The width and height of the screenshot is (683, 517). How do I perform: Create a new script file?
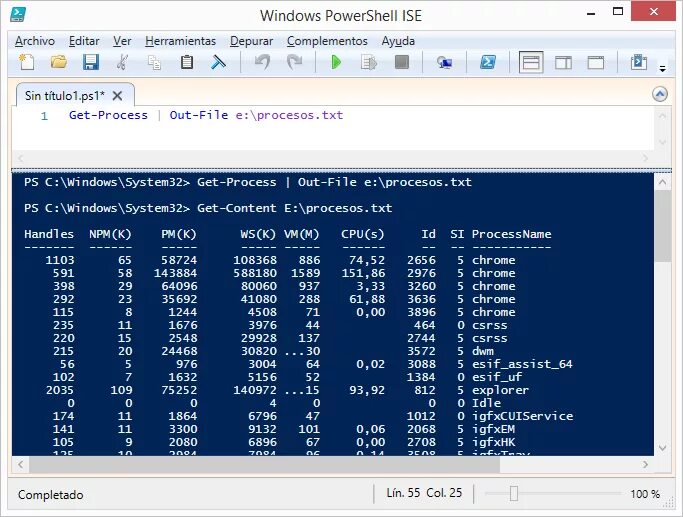(27, 62)
